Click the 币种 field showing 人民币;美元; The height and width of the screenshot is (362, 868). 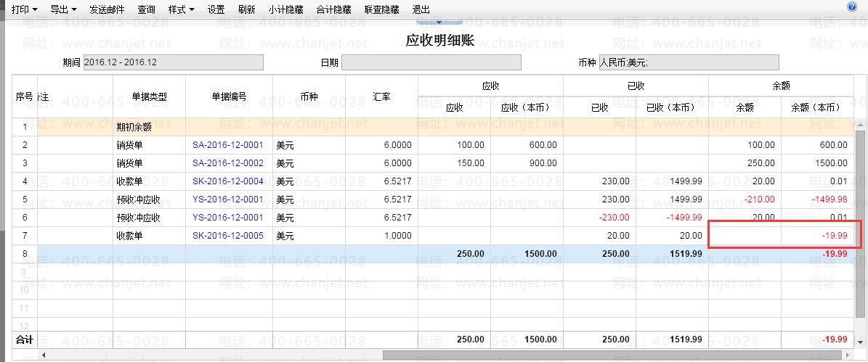(x=689, y=62)
